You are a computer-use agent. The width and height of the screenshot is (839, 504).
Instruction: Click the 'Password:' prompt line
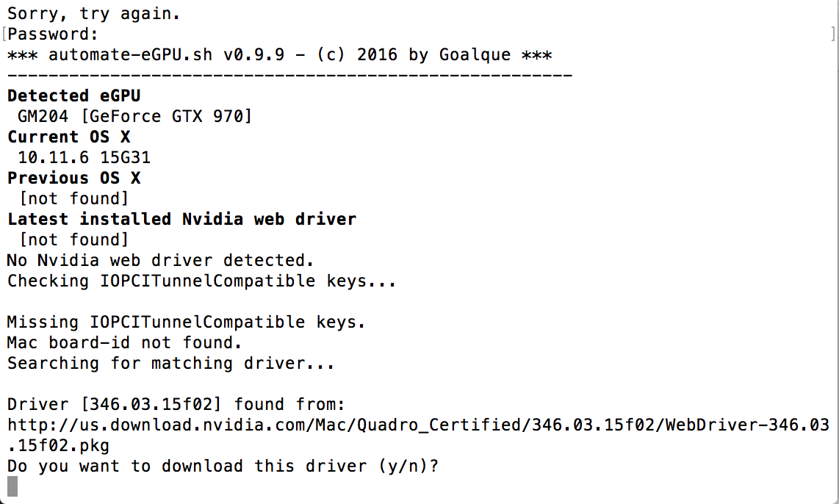53,35
